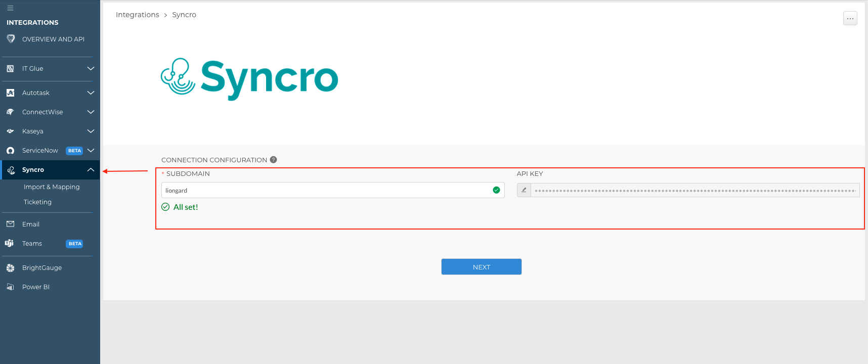Click the SUBDOMAIN field label

point(188,173)
